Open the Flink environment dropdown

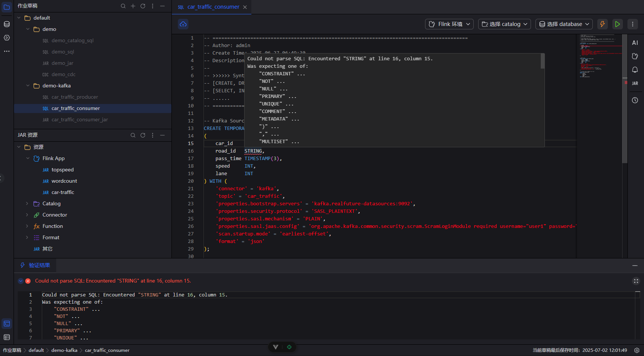point(449,24)
